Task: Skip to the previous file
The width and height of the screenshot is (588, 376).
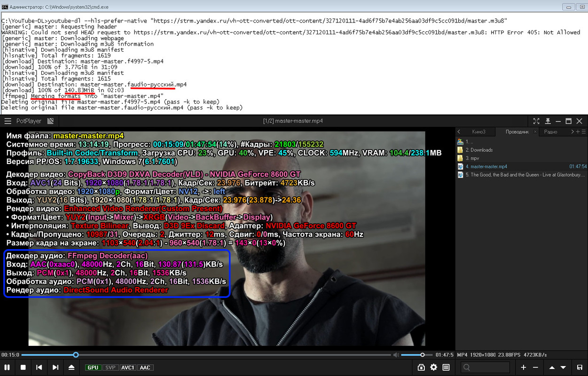Action: pyautogui.click(x=39, y=367)
